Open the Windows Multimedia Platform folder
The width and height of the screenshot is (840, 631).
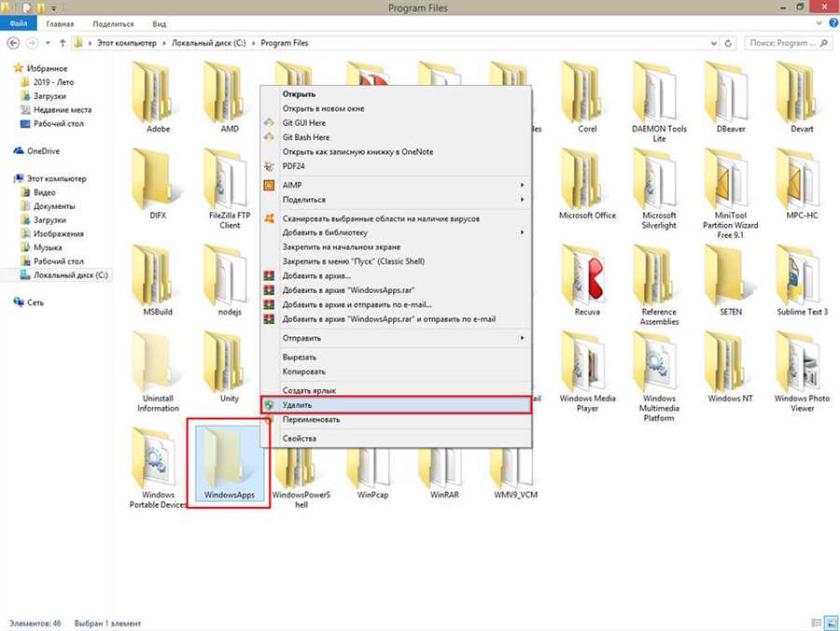pos(659,376)
